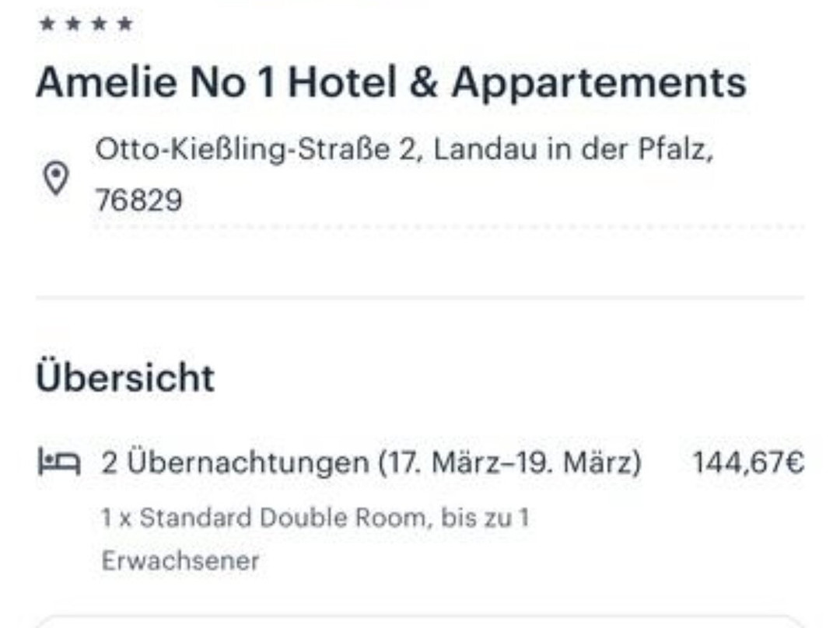
Task: Click the Übersicht section heading
Action: tap(124, 378)
